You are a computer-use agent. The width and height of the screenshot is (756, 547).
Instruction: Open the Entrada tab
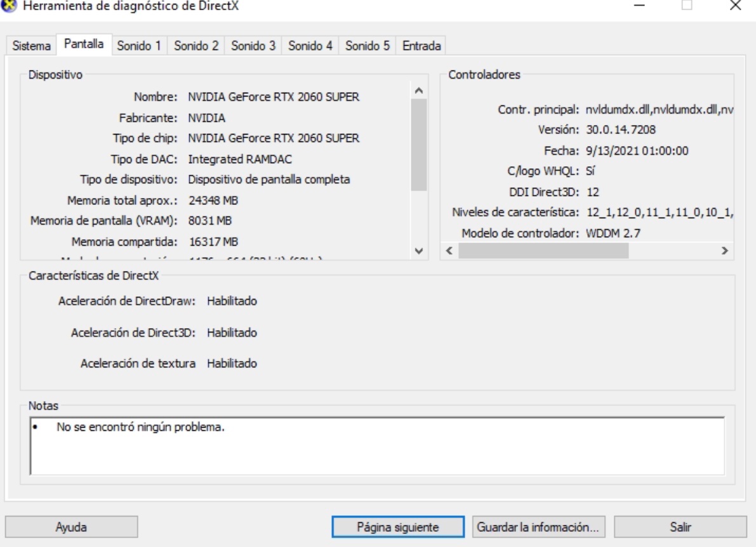421,46
